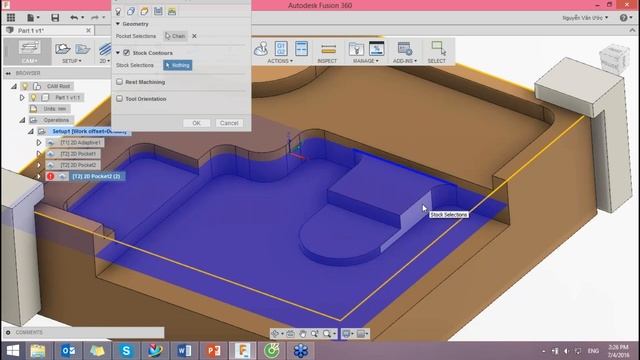Click the Pan hand tool
Image resolution: width=640 pixels, height=360 pixels.
(302, 333)
